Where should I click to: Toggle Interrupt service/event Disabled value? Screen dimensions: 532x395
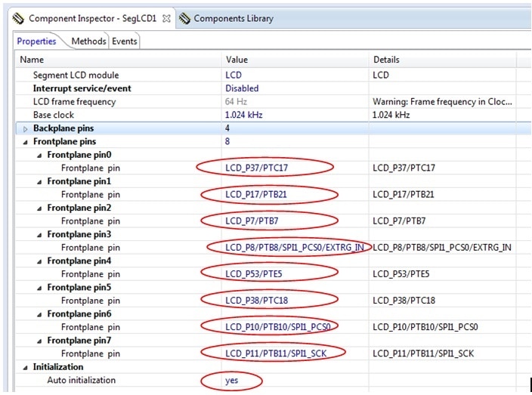pyautogui.click(x=242, y=88)
